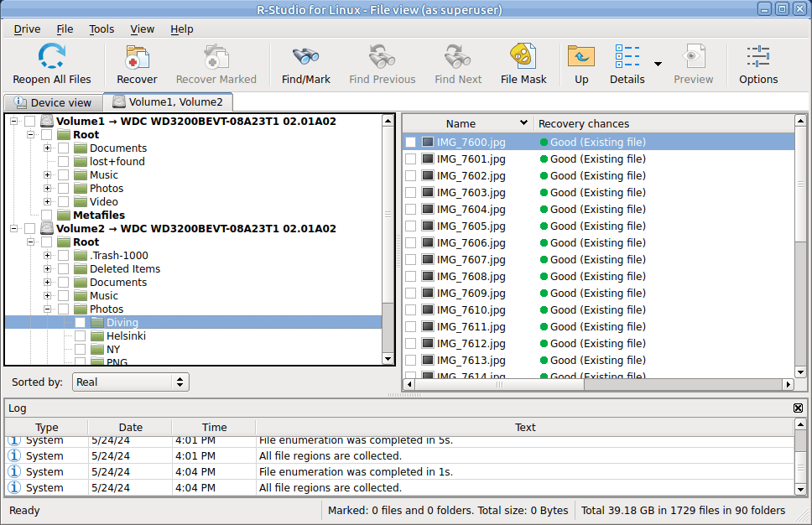This screenshot has height=525, width=812.
Task: Click the NY folder icon
Action: 97,350
